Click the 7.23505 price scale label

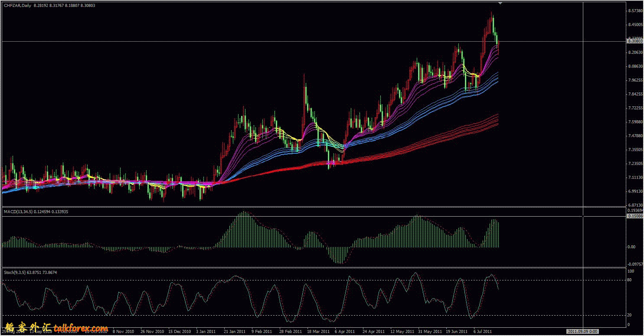click(635, 164)
